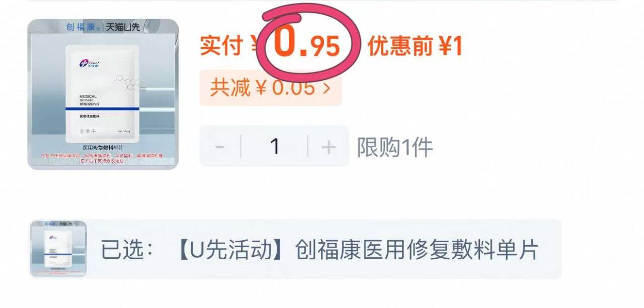Viewport: 644px width, 308px height.
Task: Click 【U先活动】创福康医用修复敷料单片 option text
Action: [357, 249]
